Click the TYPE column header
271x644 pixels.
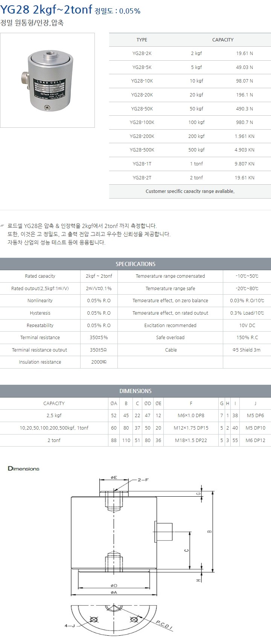(142, 40)
